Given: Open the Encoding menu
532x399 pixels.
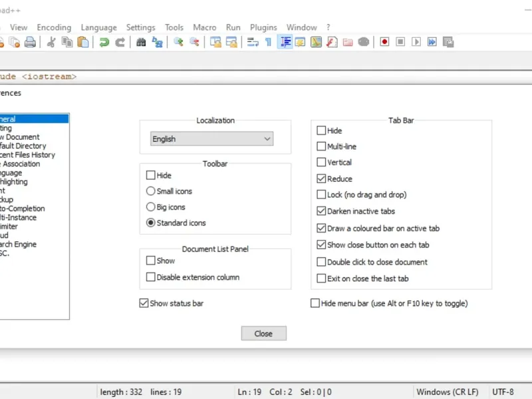Looking at the screenshot, I should click(x=54, y=27).
